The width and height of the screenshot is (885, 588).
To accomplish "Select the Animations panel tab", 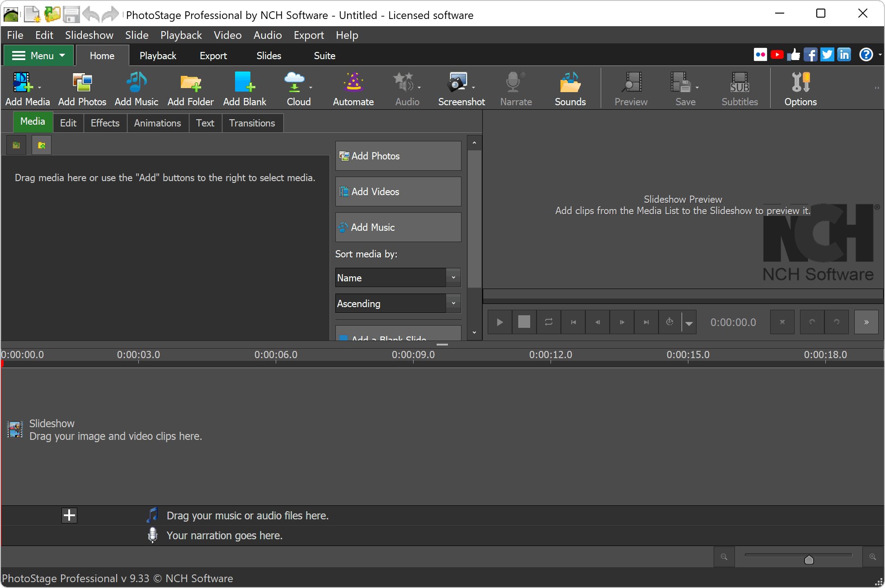I will point(157,123).
